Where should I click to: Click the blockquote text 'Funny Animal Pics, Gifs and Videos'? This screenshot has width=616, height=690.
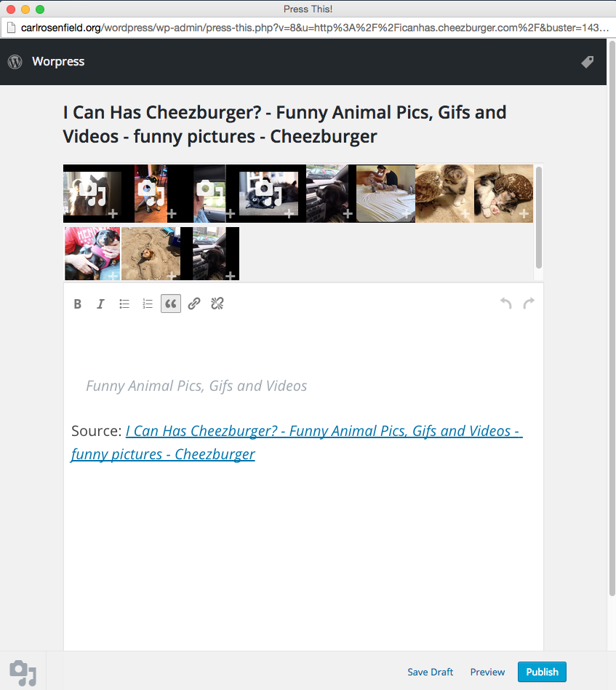coord(196,386)
